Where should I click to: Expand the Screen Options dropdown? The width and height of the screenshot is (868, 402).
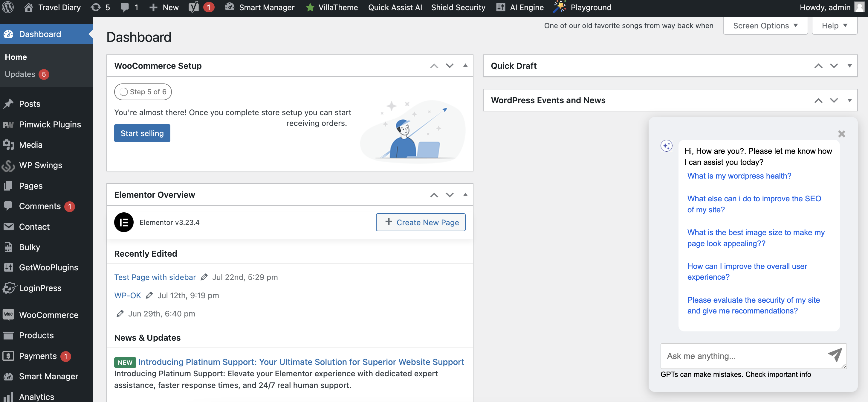[x=765, y=26]
